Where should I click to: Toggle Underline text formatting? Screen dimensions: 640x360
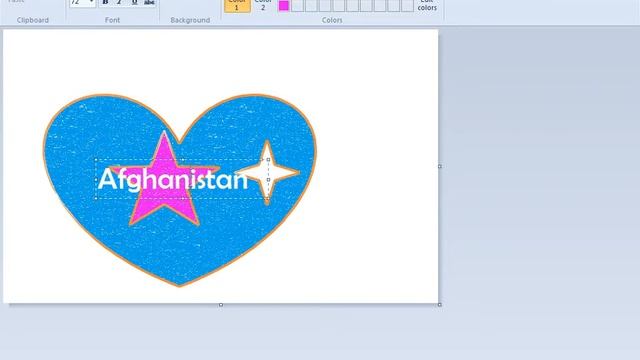coord(134,2)
